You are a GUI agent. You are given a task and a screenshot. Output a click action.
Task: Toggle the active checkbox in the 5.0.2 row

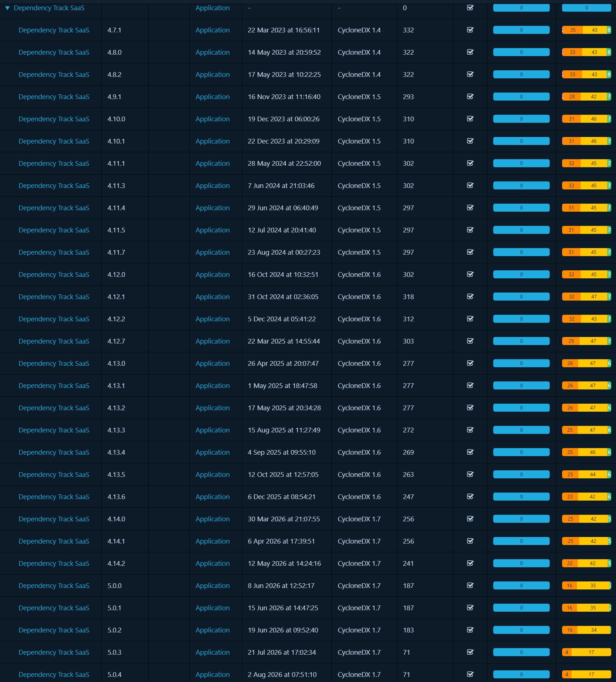click(470, 630)
